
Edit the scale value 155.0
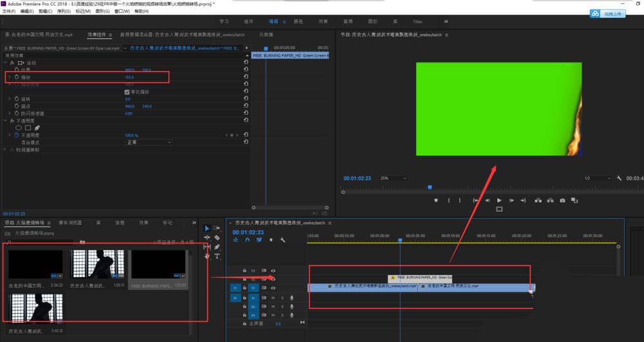129,77
